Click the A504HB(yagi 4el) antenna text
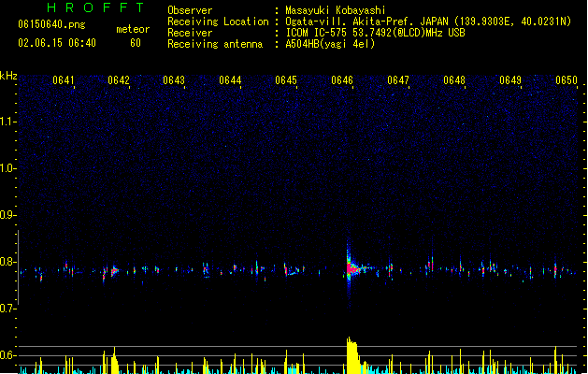This screenshot has height=374, width=588. pos(330,44)
